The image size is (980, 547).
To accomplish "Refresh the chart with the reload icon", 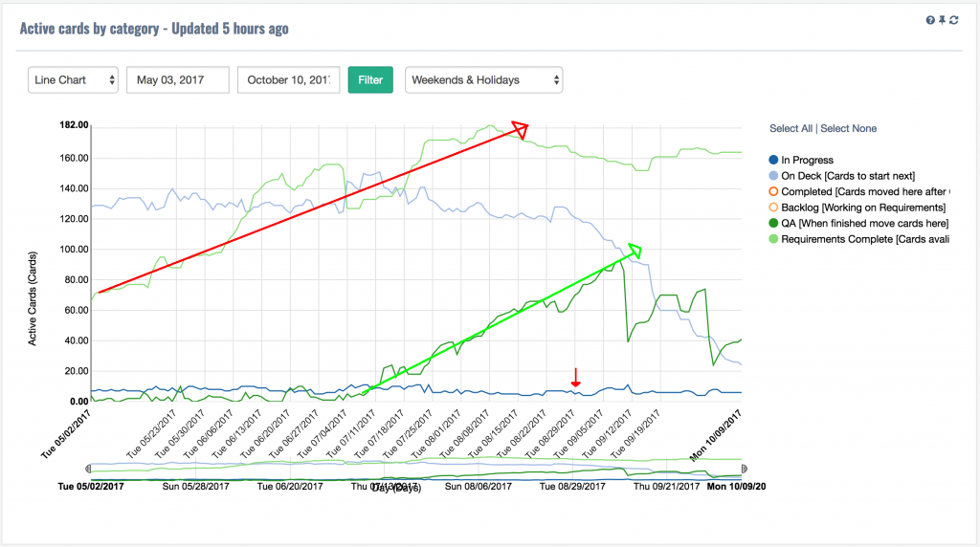I will (x=954, y=21).
